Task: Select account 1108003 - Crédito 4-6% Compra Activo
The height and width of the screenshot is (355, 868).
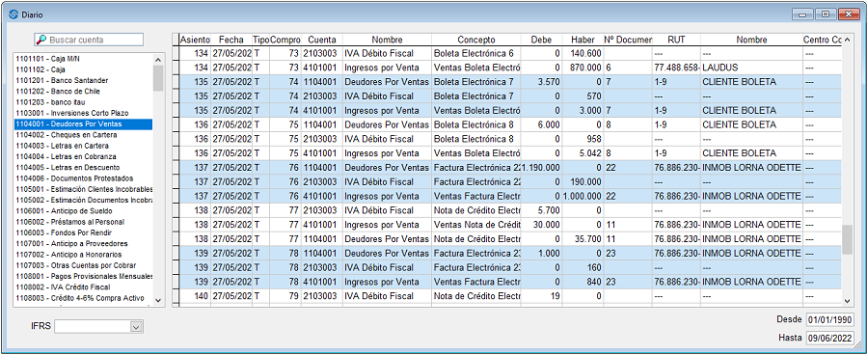Action: pyautogui.click(x=83, y=298)
